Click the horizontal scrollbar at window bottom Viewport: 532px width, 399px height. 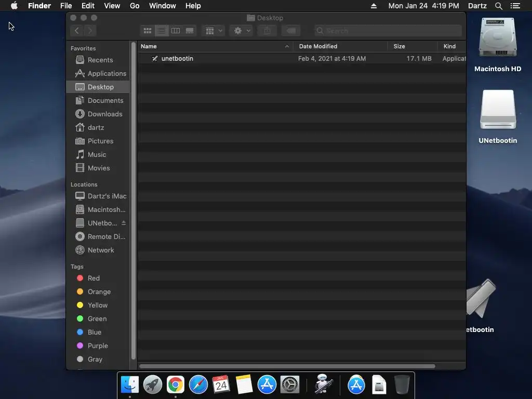pos(287,366)
